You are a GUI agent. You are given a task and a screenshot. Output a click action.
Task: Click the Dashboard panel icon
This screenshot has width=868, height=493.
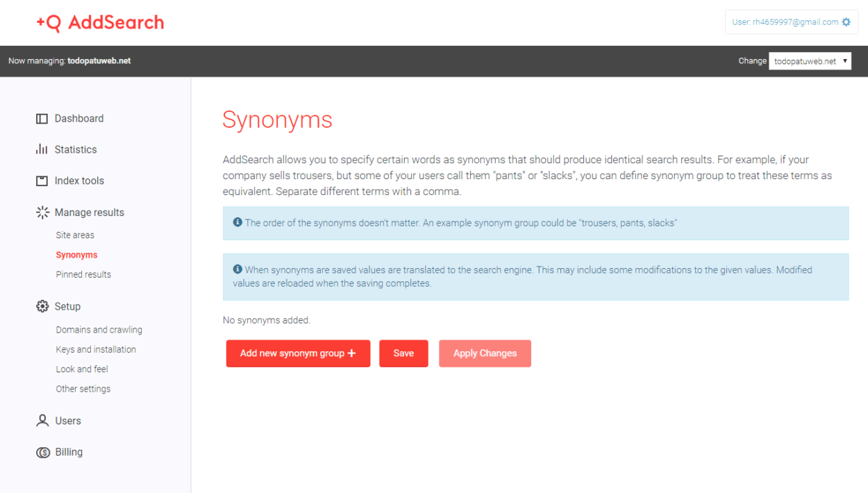point(42,119)
